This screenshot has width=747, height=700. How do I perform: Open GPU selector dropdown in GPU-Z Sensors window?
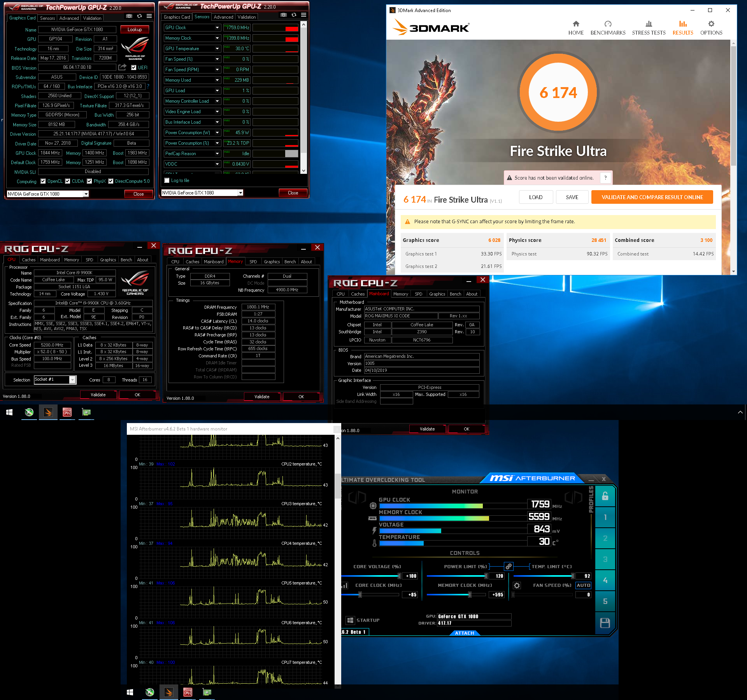click(x=240, y=193)
